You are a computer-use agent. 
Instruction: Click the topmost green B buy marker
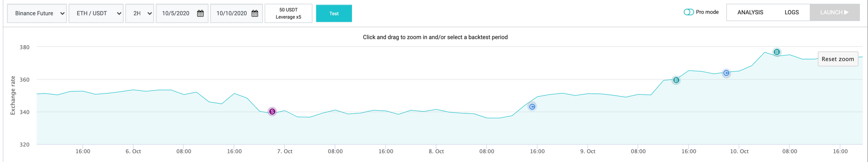[x=777, y=52]
